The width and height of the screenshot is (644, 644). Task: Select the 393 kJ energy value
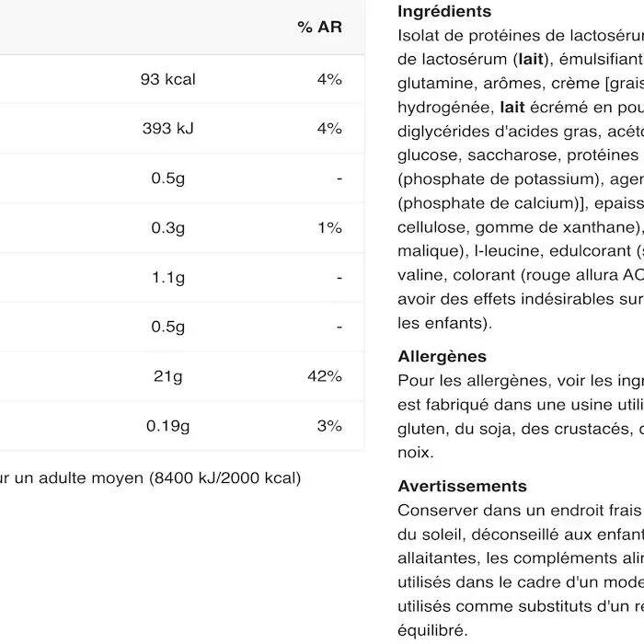click(x=168, y=129)
